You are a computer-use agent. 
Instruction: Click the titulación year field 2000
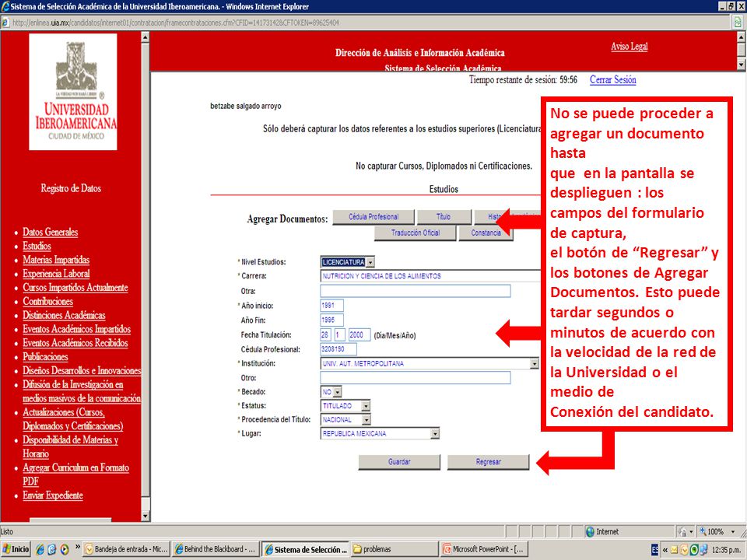coord(359,334)
